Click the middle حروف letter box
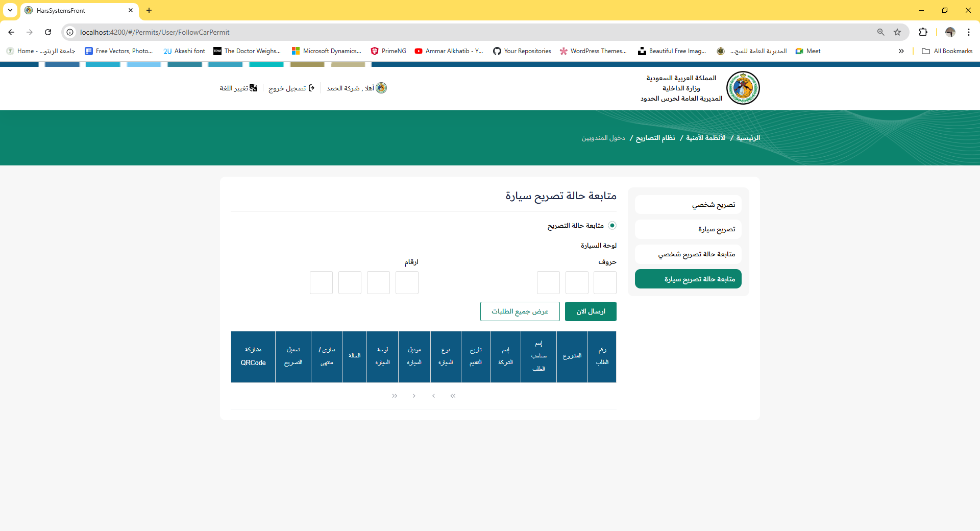This screenshot has width=980, height=531. (x=577, y=282)
